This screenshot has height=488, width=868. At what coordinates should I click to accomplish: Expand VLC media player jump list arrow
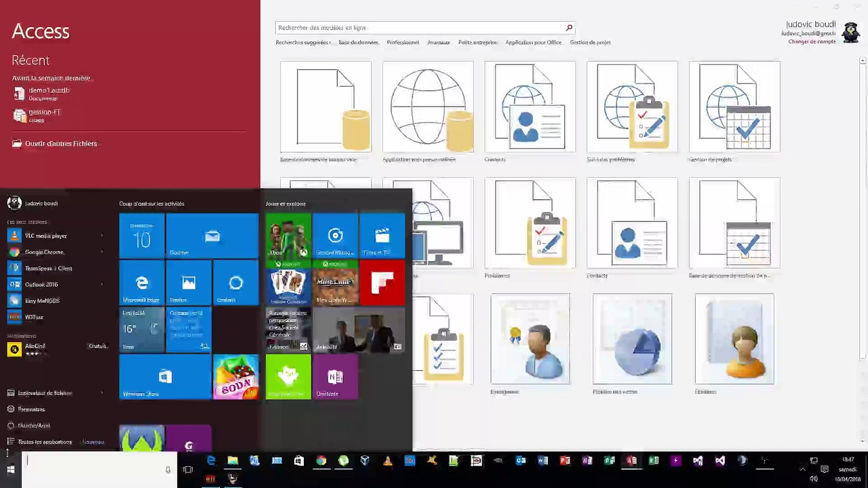coord(102,235)
